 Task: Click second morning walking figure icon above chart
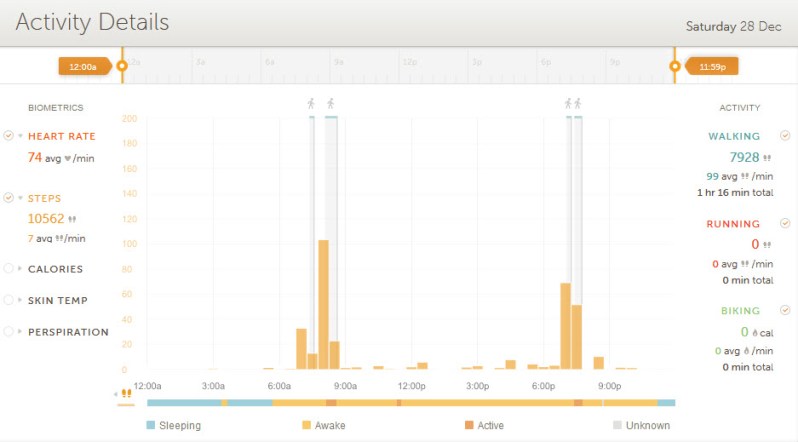point(330,103)
